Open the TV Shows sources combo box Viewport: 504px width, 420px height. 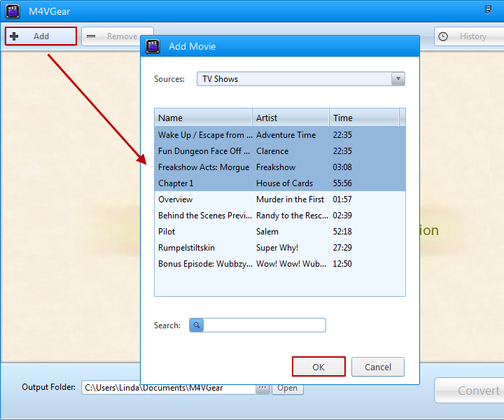(300, 78)
